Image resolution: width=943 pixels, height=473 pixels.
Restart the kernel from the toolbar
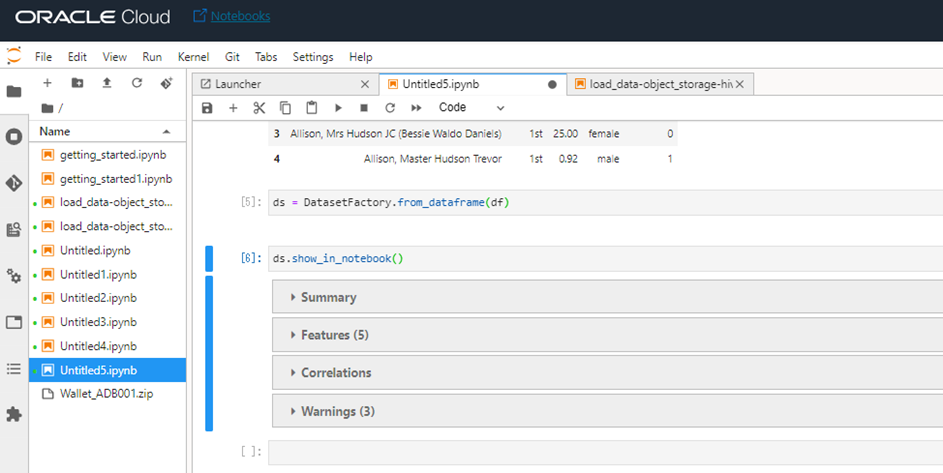(x=390, y=108)
